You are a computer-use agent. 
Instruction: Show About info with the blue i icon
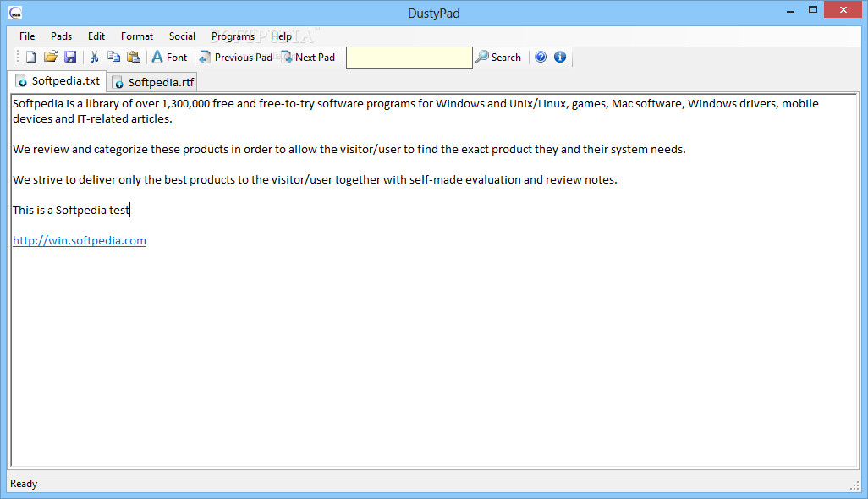point(560,57)
